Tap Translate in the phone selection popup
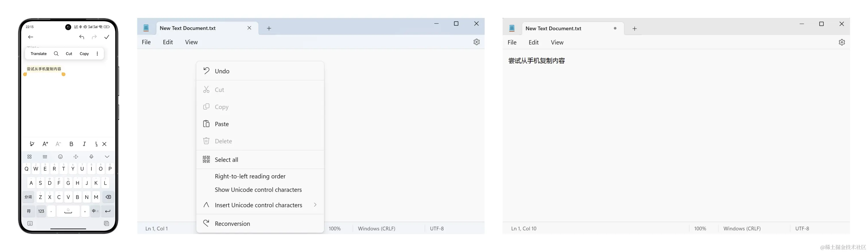868x252 pixels. coord(38,54)
